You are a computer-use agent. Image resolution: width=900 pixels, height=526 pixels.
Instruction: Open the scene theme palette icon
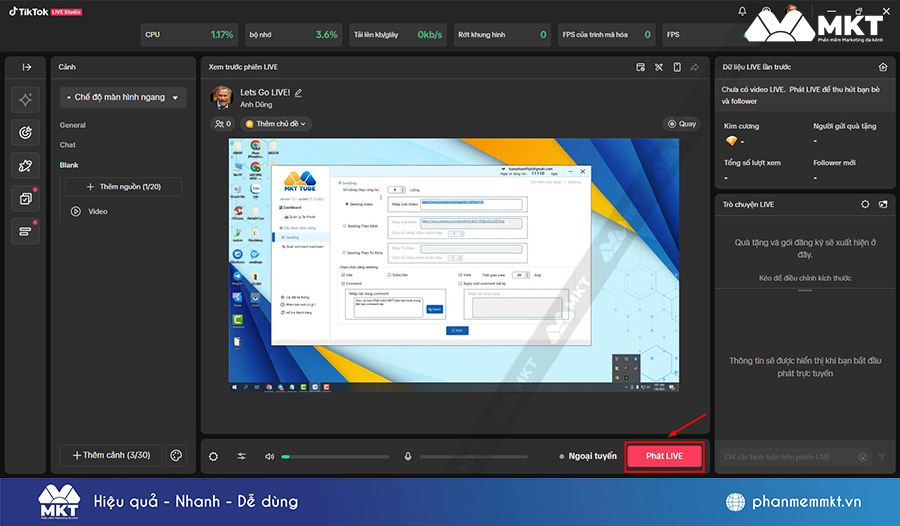175,455
